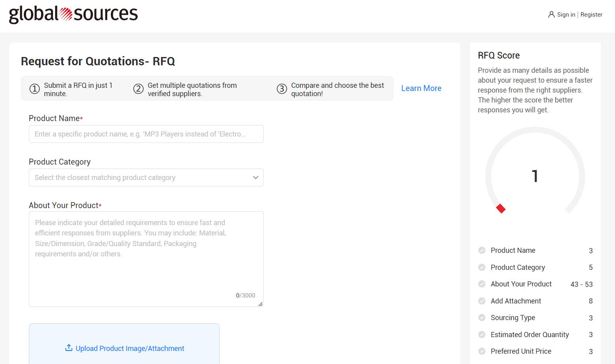This screenshot has height=364, width=615.
Task: Click inside the Product Name input field
Action: tap(146, 134)
